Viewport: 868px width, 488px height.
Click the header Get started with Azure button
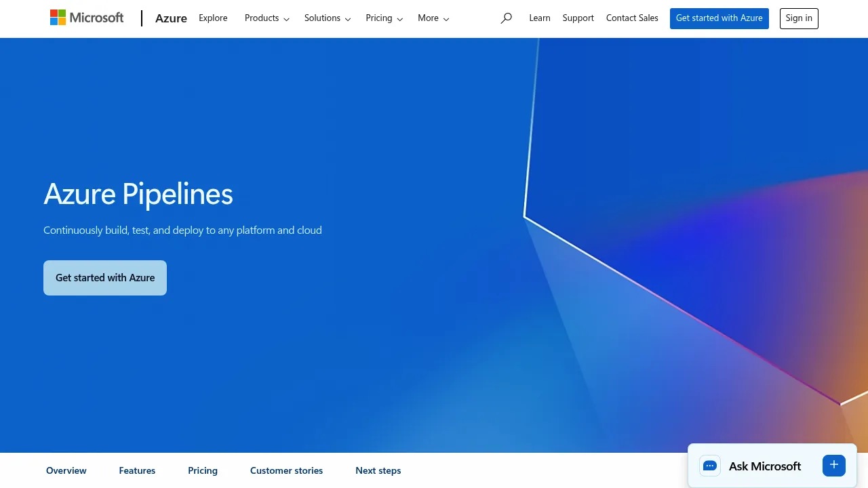(x=719, y=18)
